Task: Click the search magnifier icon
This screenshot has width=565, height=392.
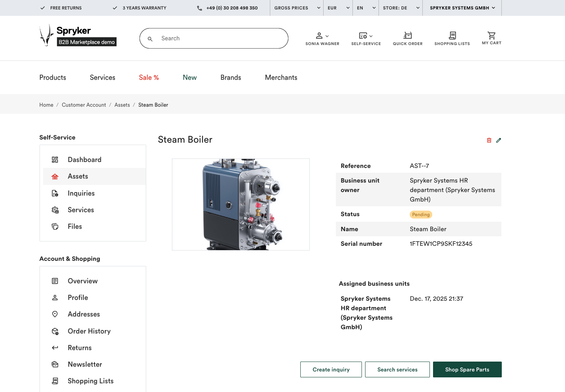Action: (150, 39)
